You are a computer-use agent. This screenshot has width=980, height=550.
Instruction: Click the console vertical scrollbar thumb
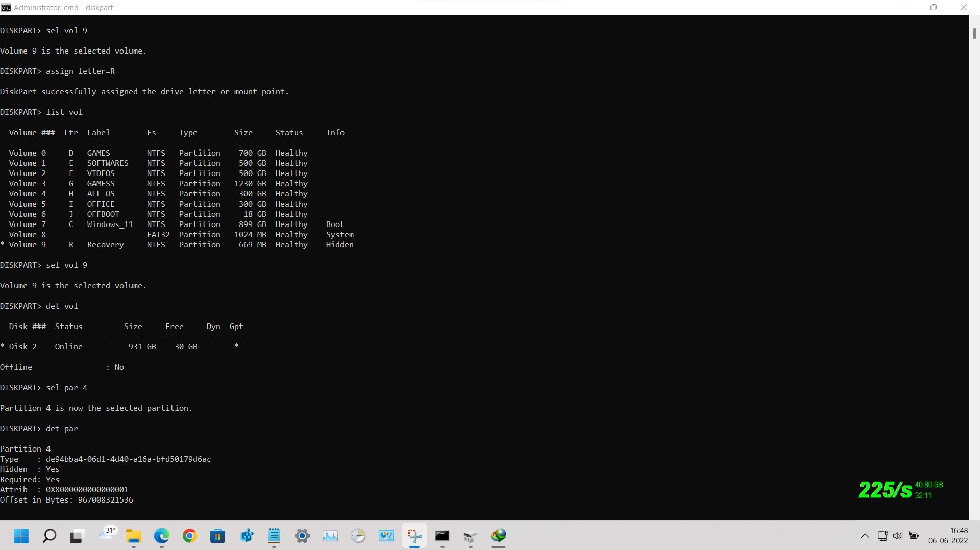pos(974,33)
